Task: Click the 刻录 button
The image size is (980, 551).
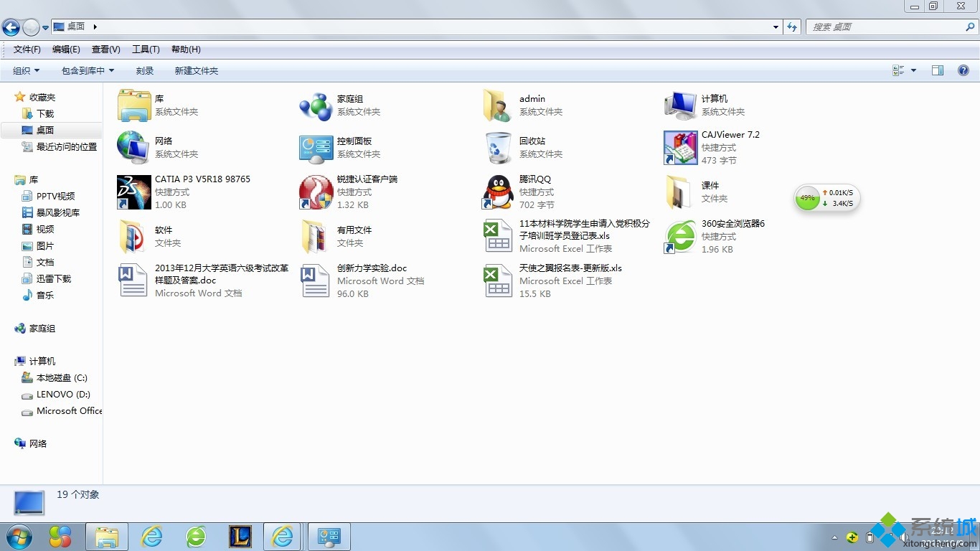Action: point(145,70)
